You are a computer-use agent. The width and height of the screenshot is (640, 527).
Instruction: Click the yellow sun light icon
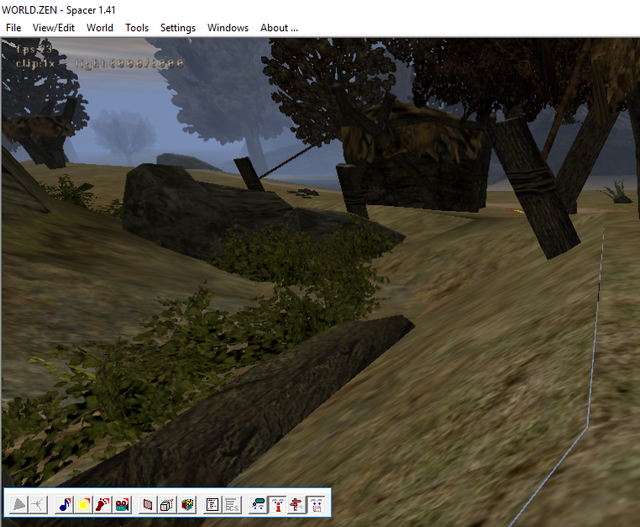(83, 505)
